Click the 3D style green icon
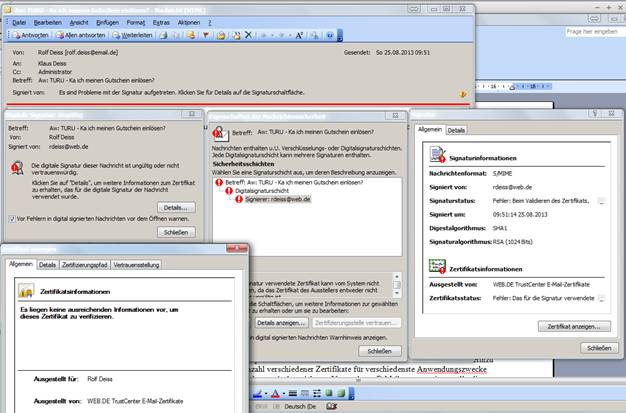Screen dimensions: 626x413 341,394
